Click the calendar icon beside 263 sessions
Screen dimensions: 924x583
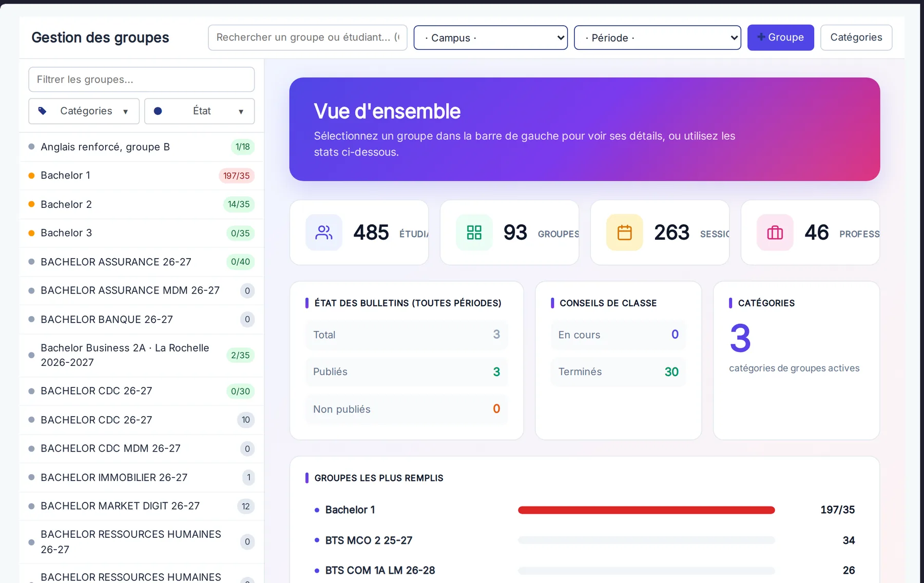(625, 232)
